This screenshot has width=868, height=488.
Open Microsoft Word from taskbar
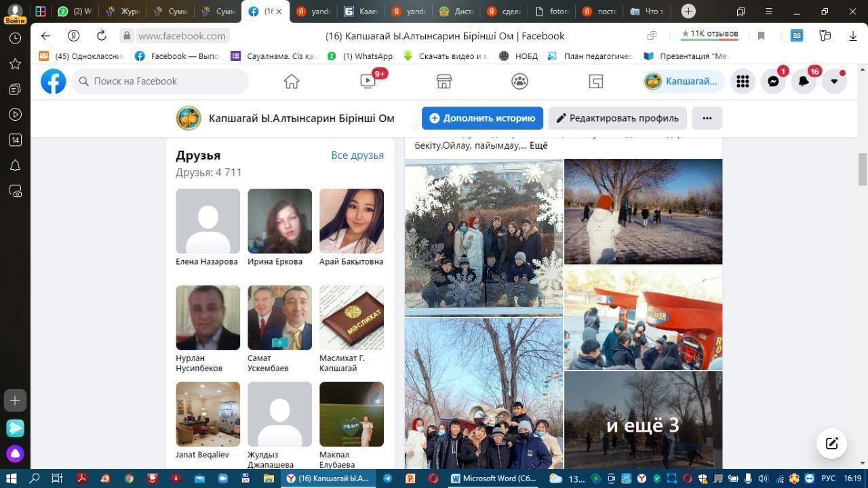(x=493, y=478)
